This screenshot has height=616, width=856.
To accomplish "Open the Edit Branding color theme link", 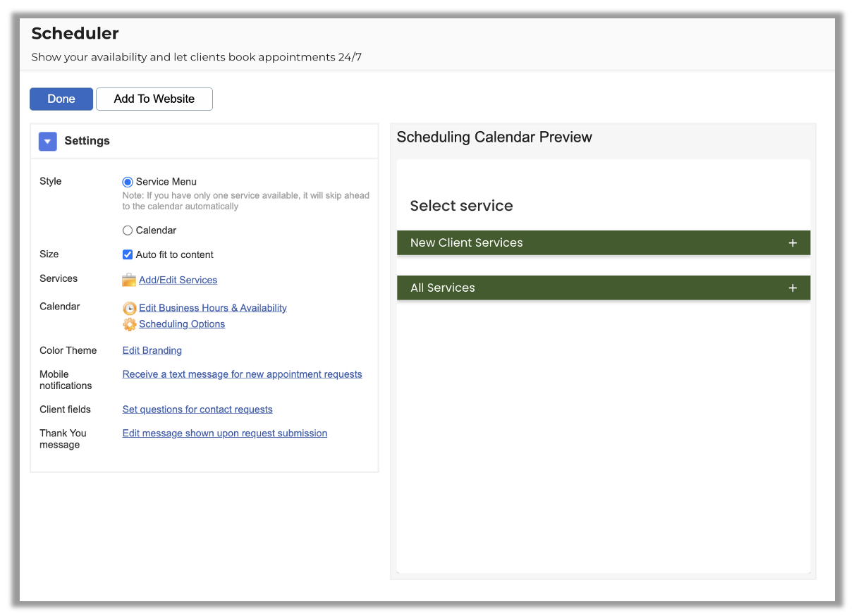I will click(x=152, y=350).
